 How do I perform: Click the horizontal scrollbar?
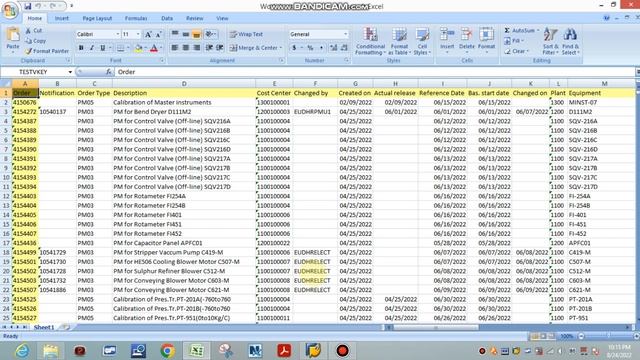(435, 327)
